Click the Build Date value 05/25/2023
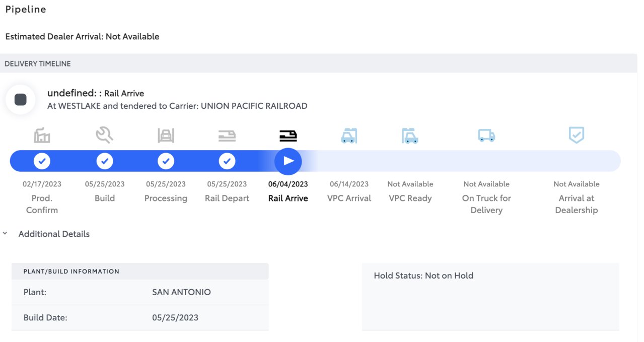Image resolution: width=644 pixels, height=342 pixels. 175,317
